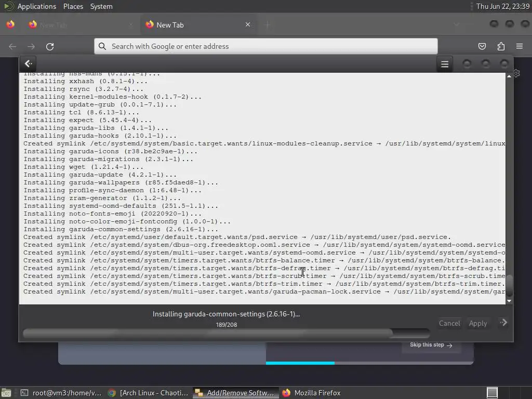532x399 pixels.
Task: Click 'Installing systemd-oomd-defaults' log line
Action: click(x=121, y=206)
